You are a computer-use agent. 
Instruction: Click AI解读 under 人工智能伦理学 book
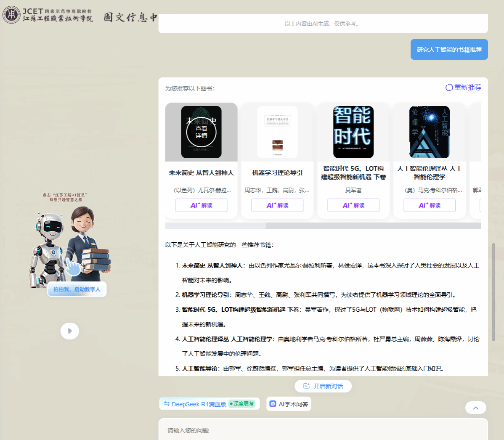[x=429, y=205]
